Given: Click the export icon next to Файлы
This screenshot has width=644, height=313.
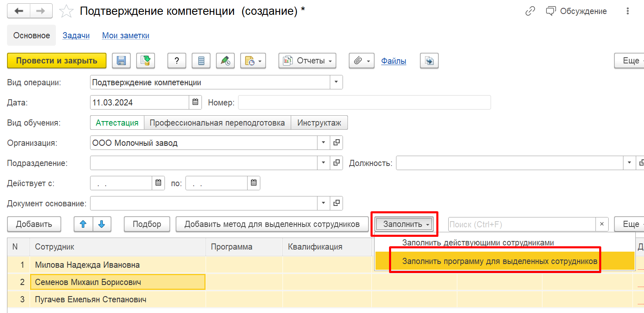Looking at the screenshot, I should (x=429, y=61).
